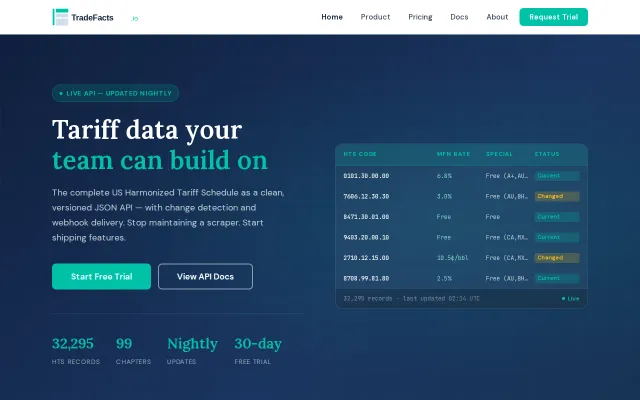The image size is (640, 400).
Task: Click the TradeFacts logo icon
Action: (60, 17)
